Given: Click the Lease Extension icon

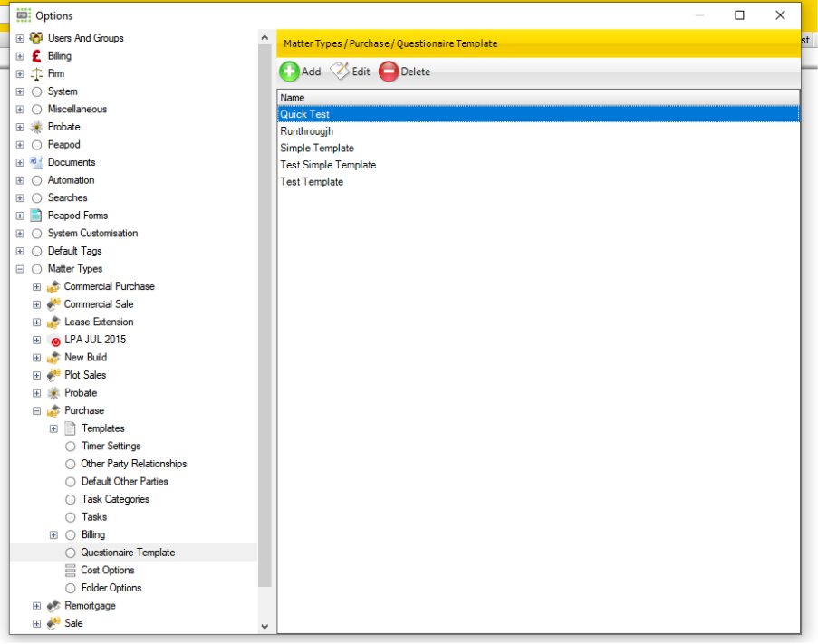Looking at the screenshot, I should 53,322.
